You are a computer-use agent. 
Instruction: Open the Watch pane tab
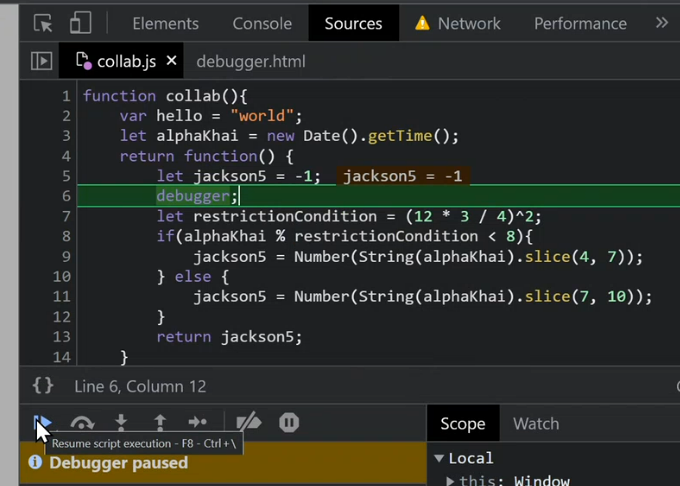(x=536, y=424)
